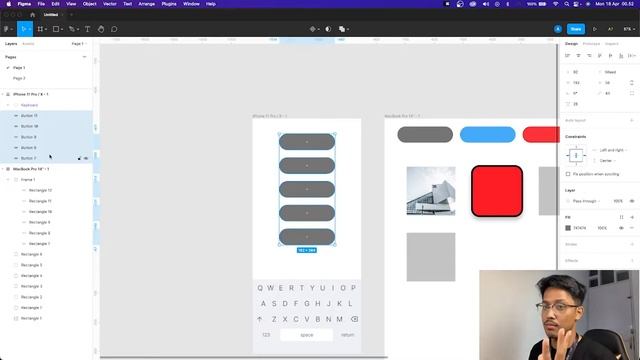Click the Use as mask icon
The height and width of the screenshot is (360, 640).
(x=328, y=29)
